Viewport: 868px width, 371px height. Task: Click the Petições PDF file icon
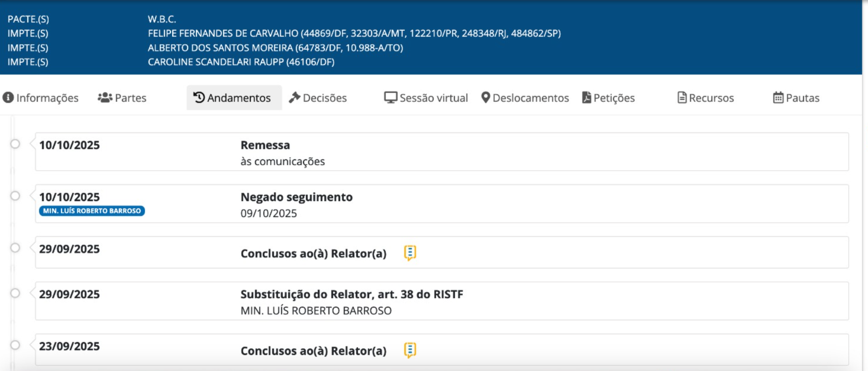pyautogui.click(x=586, y=98)
